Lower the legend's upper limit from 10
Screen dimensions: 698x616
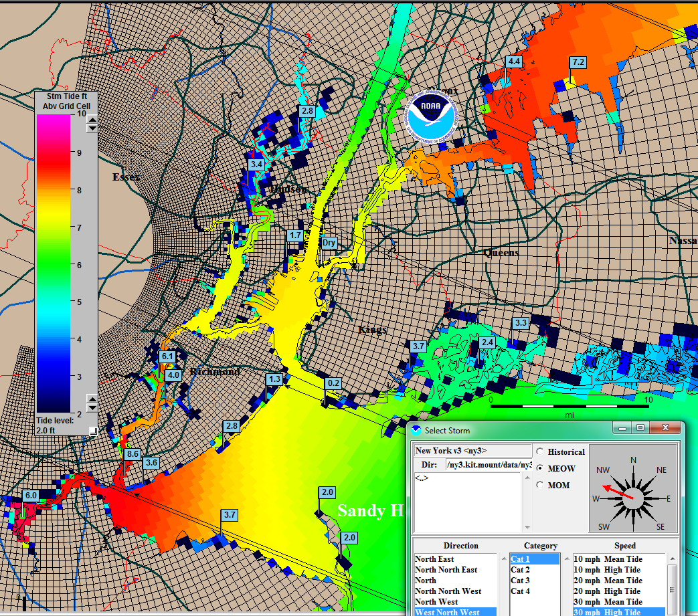click(92, 128)
